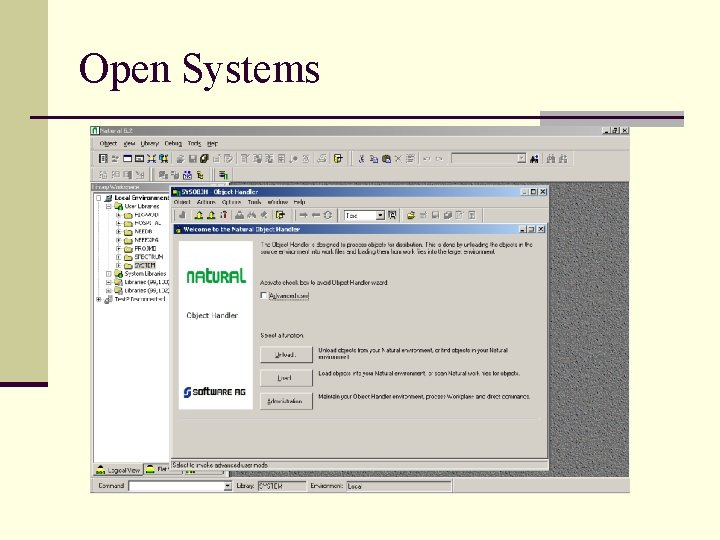The height and width of the screenshot is (540, 720).
Task: Expand the bottom disconnected environment node
Action: pyautogui.click(x=99, y=299)
